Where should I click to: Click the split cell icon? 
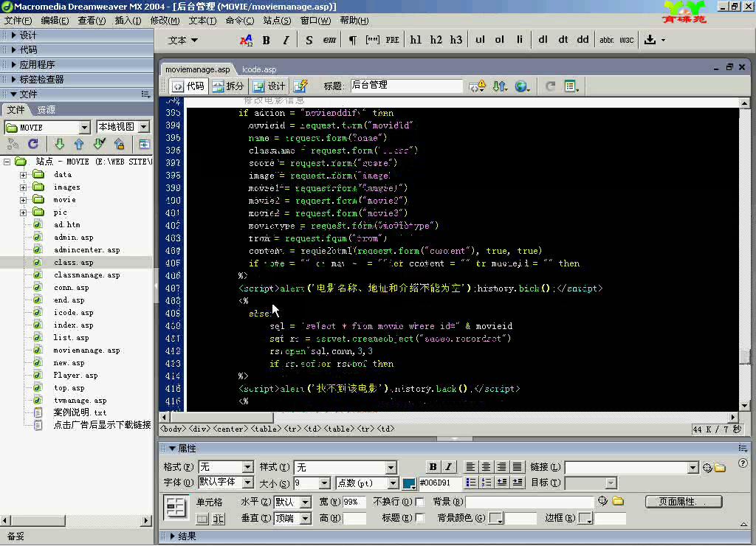click(x=219, y=519)
